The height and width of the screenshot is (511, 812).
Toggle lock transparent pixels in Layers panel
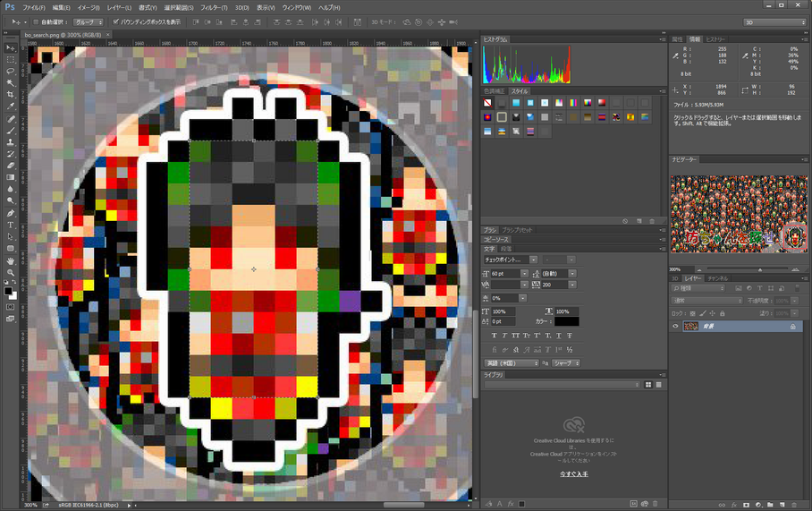[x=693, y=313]
